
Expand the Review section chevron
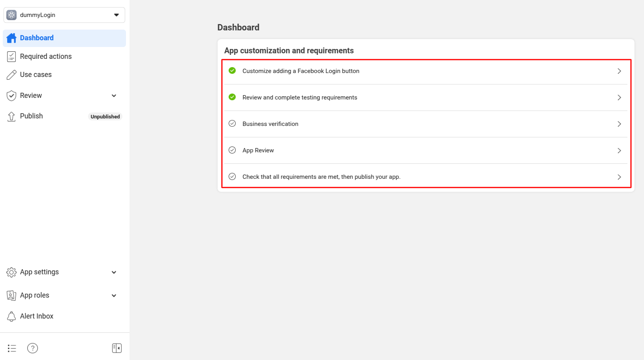click(114, 96)
